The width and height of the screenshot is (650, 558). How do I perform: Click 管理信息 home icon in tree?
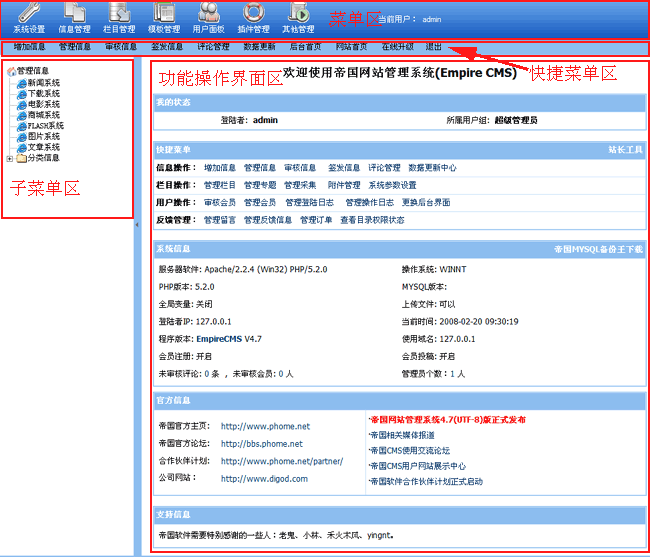point(12,71)
